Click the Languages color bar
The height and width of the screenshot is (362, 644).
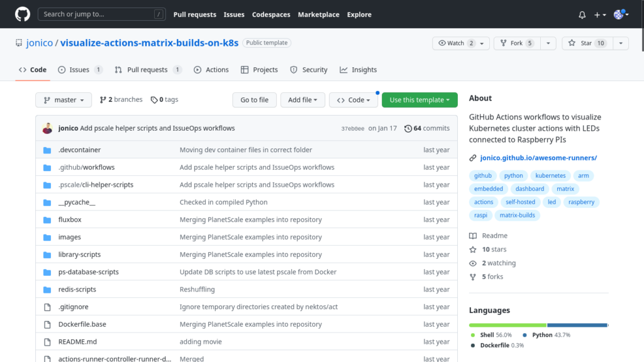pyautogui.click(x=538, y=325)
